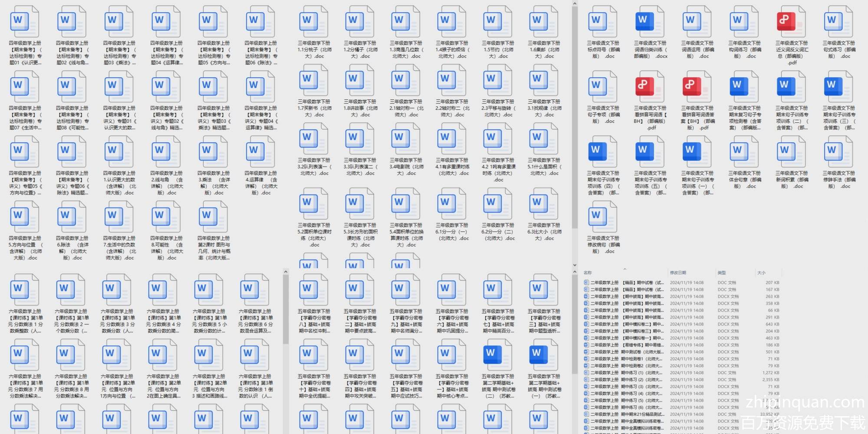Click the sort arrow above 名称 column

pos(625,269)
